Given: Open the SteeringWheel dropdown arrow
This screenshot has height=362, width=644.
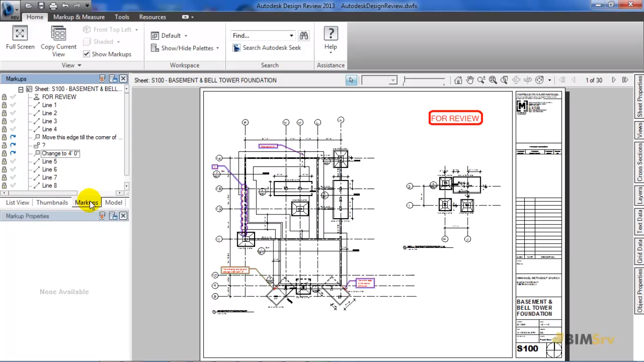Looking at the screenshot, I should point(549,80).
